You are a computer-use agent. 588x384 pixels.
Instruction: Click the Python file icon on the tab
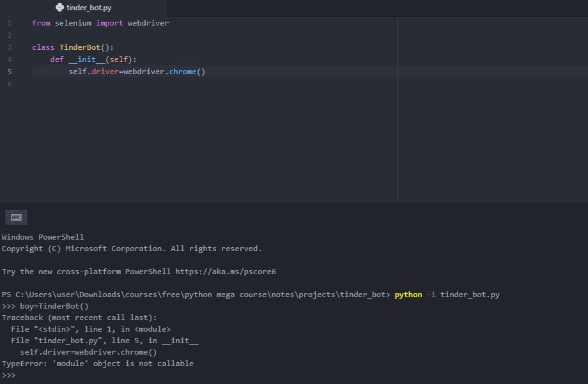coord(59,8)
